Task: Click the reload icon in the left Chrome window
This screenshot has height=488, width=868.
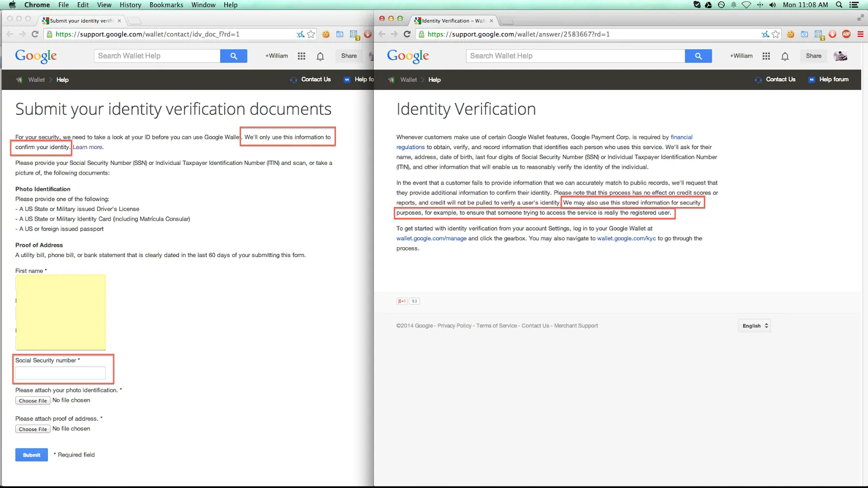Action: pos(35,34)
